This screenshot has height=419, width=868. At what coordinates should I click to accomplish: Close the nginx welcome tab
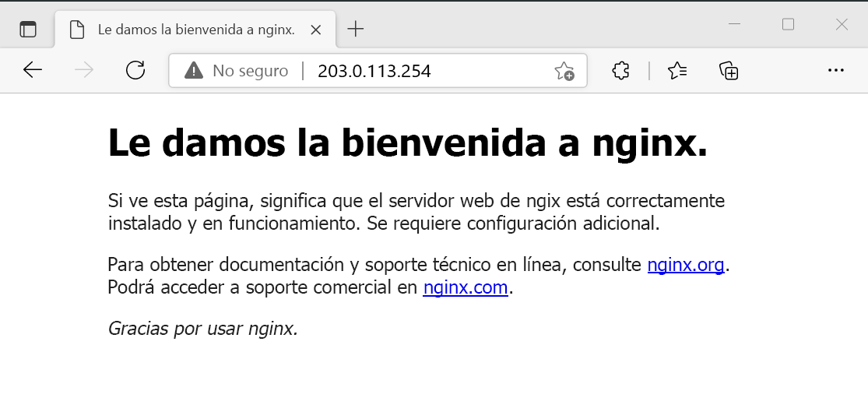(x=315, y=30)
